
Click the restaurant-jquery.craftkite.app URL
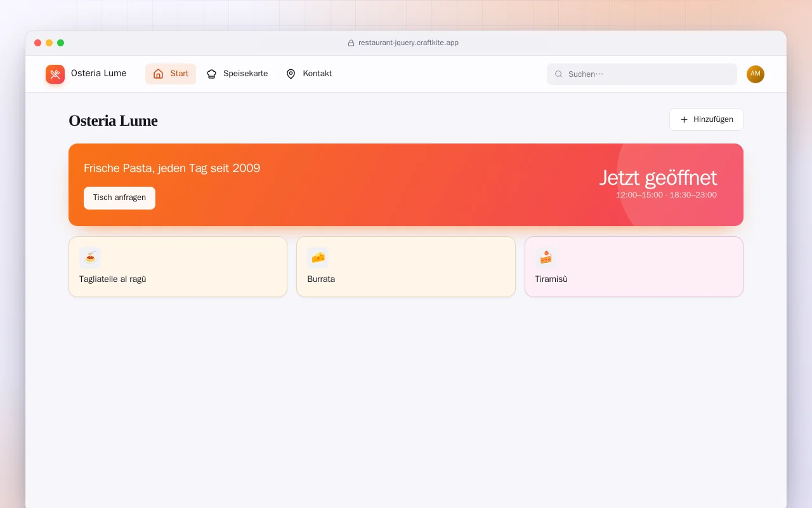tap(409, 43)
